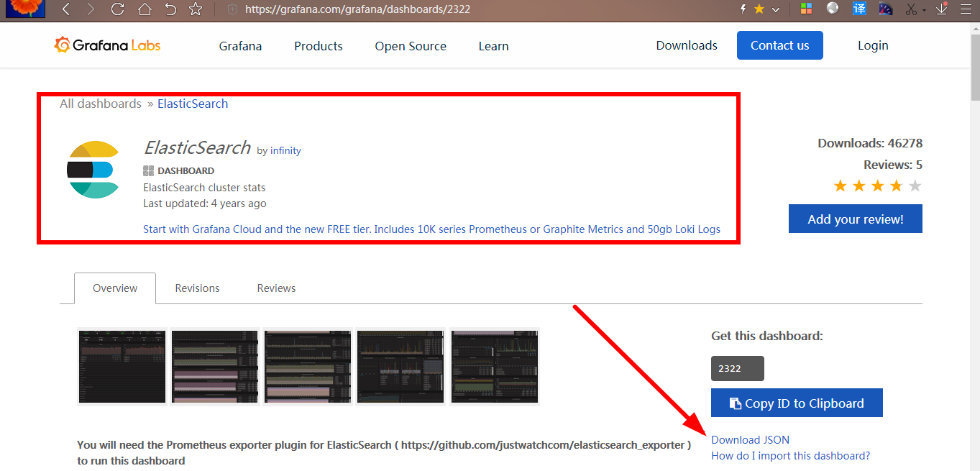
Task: Click the Last updated: 4 years ago text
Action: click(204, 204)
